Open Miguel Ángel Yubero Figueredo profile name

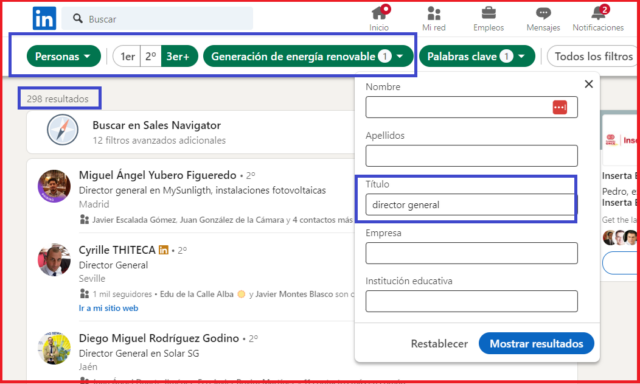click(x=158, y=175)
